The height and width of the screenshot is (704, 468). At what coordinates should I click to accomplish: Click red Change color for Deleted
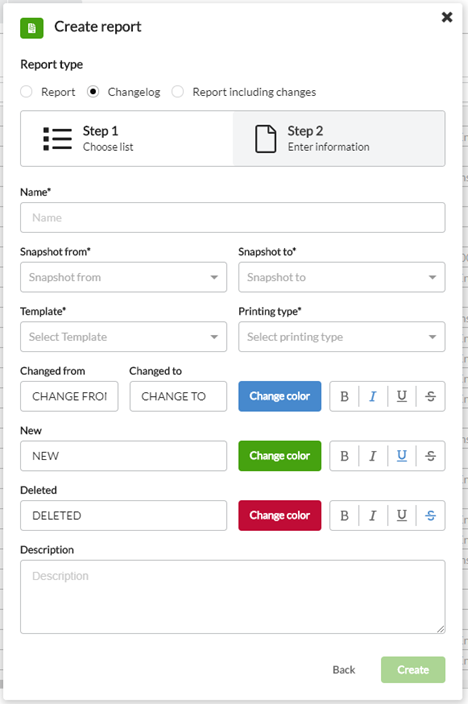click(280, 515)
